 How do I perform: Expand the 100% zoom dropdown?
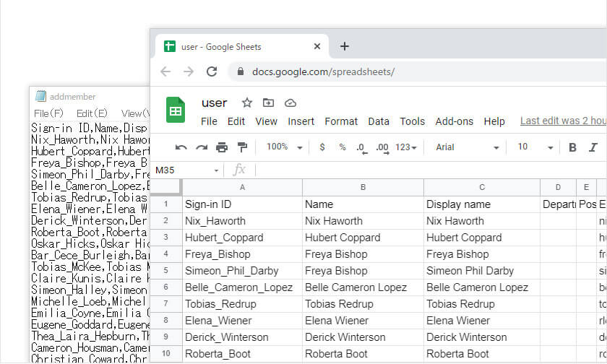(285, 147)
